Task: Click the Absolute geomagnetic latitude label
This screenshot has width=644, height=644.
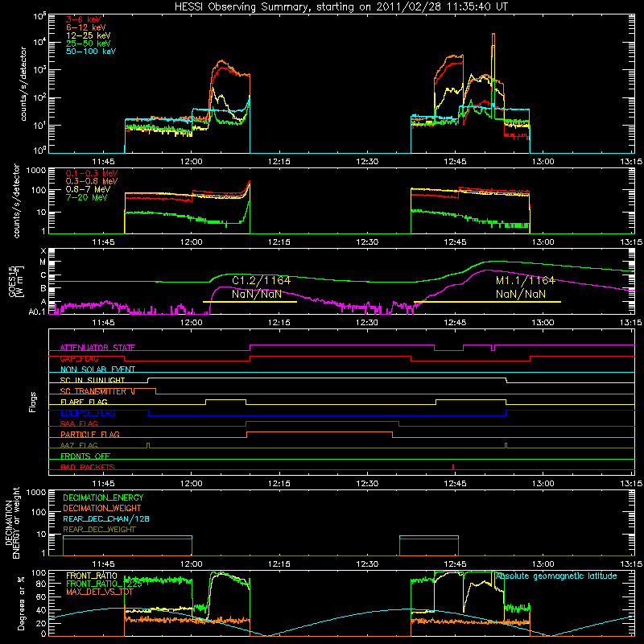Action: click(x=556, y=576)
